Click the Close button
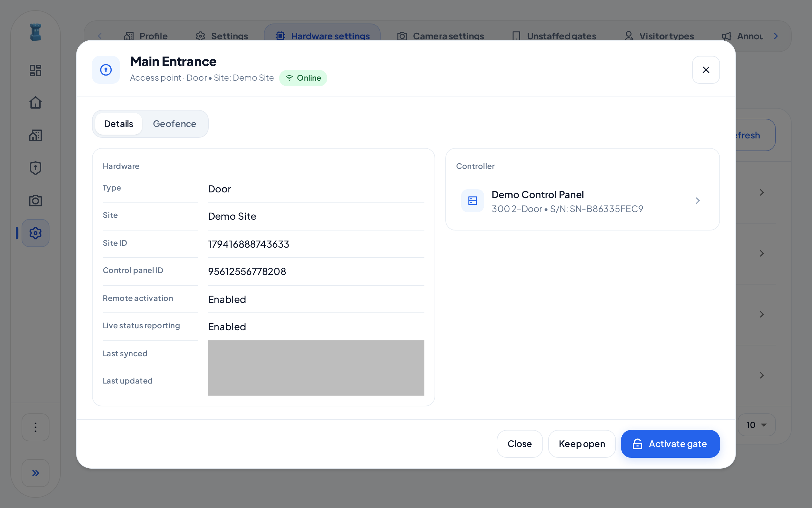This screenshot has height=508, width=812. pyautogui.click(x=520, y=444)
